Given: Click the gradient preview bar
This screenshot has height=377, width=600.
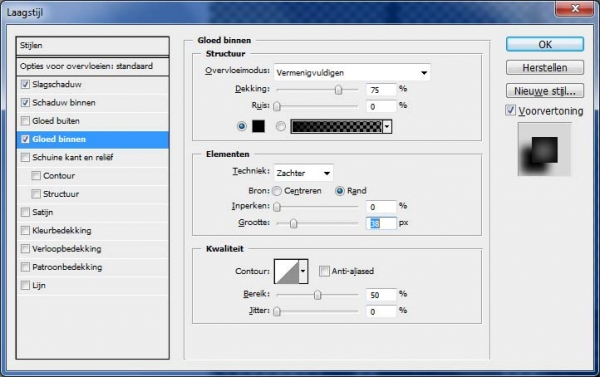Looking at the screenshot, I should click(336, 126).
